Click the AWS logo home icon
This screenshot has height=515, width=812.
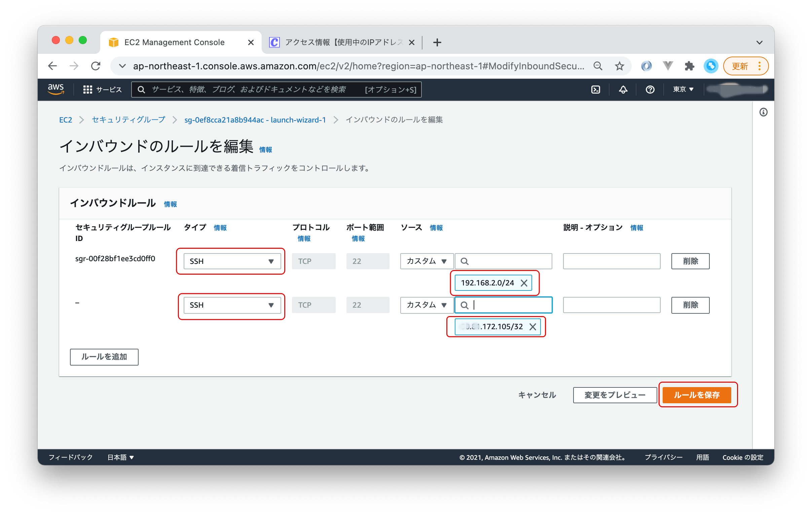pyautogui.click(x=56, y=89)
